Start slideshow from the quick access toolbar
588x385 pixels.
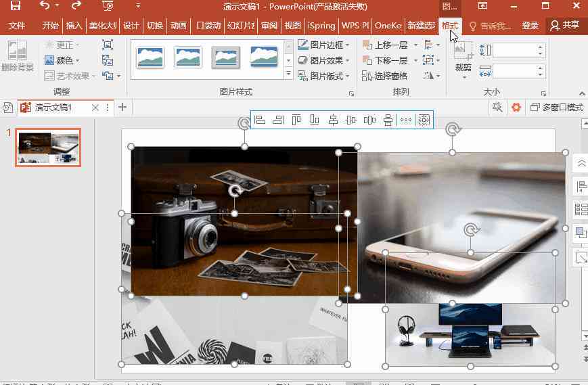point(108,5)
